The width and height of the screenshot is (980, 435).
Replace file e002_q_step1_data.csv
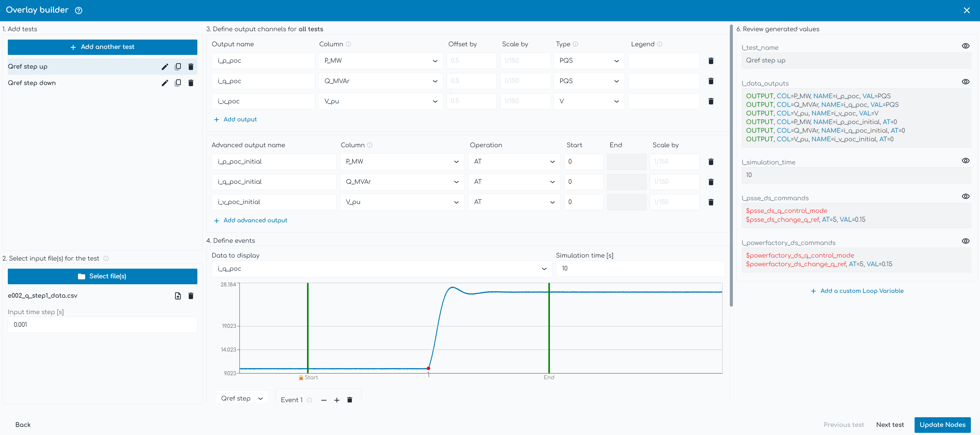[178, 296]
